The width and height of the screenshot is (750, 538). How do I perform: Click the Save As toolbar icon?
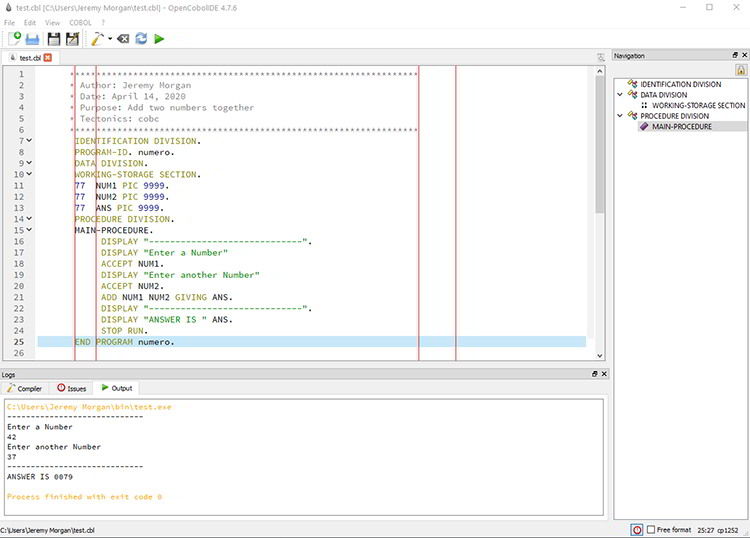[72, 39]
